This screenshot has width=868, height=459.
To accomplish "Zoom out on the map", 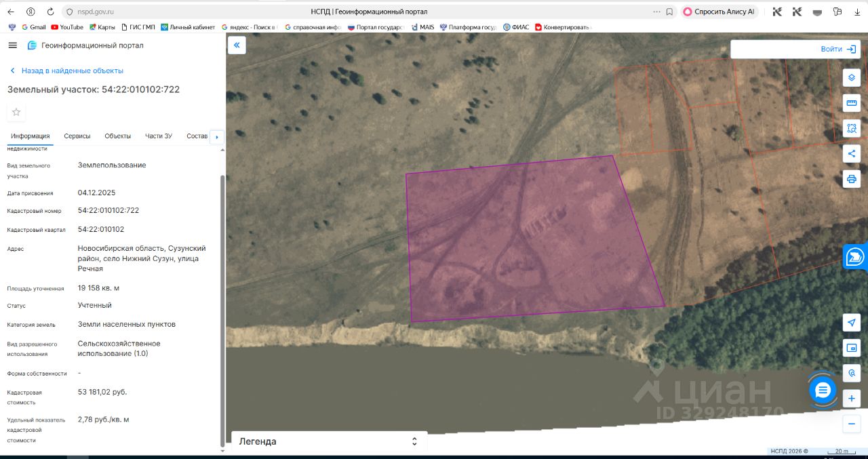I will coord(852,424).
